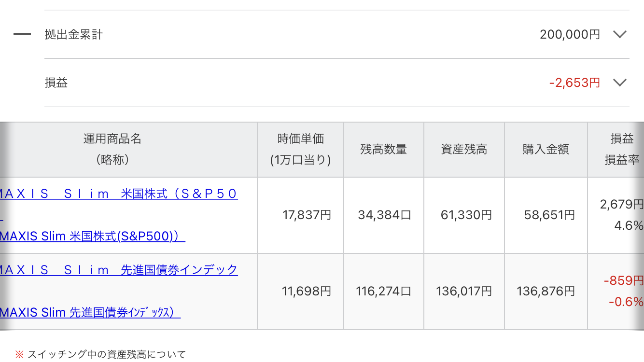Screen dimensions: 644x362
Task: Open eMAXIS Slim 米国株式 (S&P500) fund link
Action: [x=119, y=194]
